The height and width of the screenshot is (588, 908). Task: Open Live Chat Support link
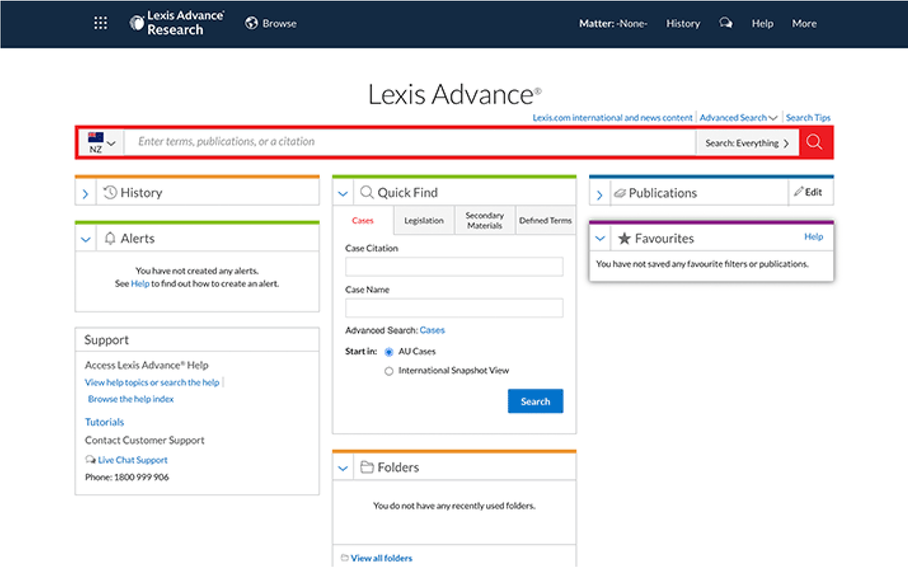click(x=132, y=460)
